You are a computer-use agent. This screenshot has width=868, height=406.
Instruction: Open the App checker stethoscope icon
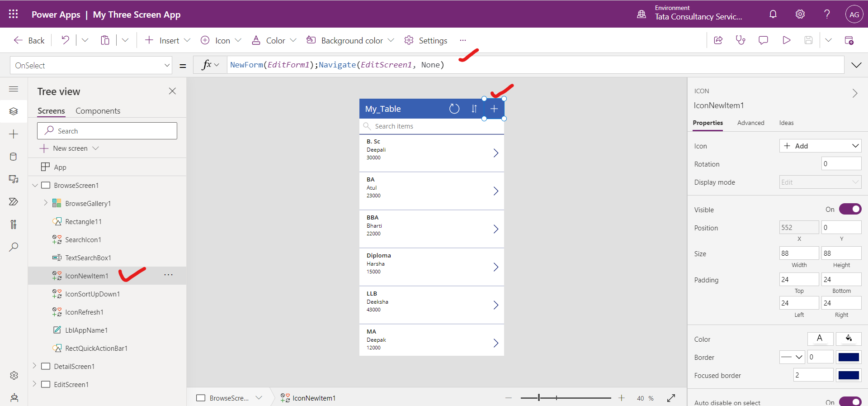point(741,40)
